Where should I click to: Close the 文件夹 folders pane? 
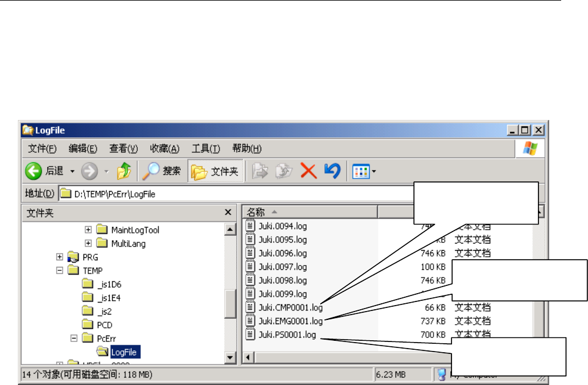coord(228,212)
